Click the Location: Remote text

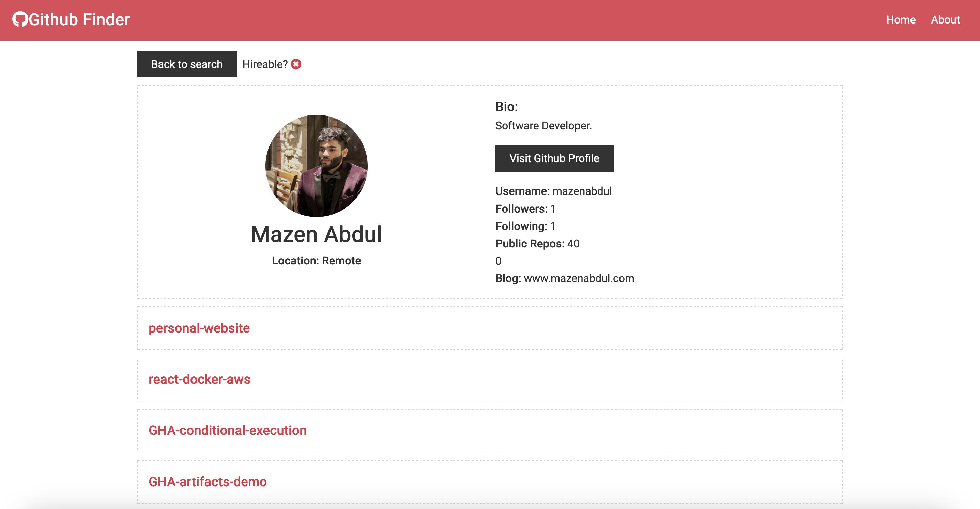[316, 261]
